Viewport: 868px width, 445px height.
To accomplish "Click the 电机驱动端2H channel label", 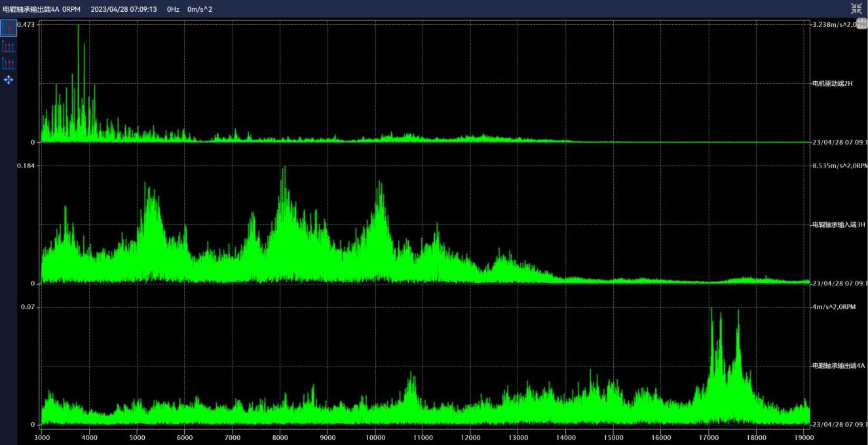I will coord(832,84).
